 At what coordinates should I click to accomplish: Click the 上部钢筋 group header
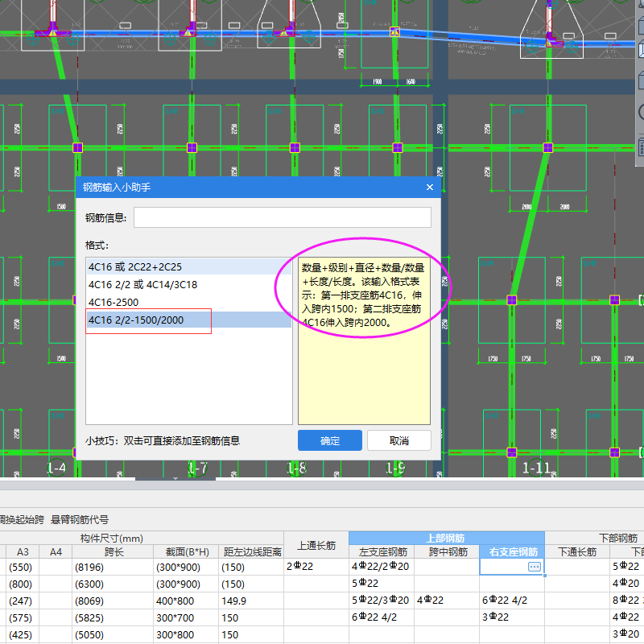tap(447, 538)
